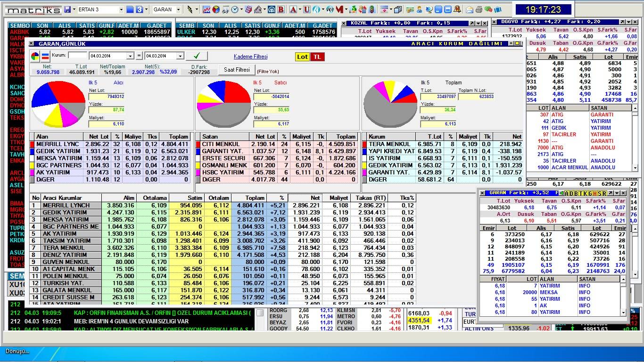This screenshot has height=362, width=644.
Task: Toggle the bar view icon beside pie chart
Action: click(45, 57)
